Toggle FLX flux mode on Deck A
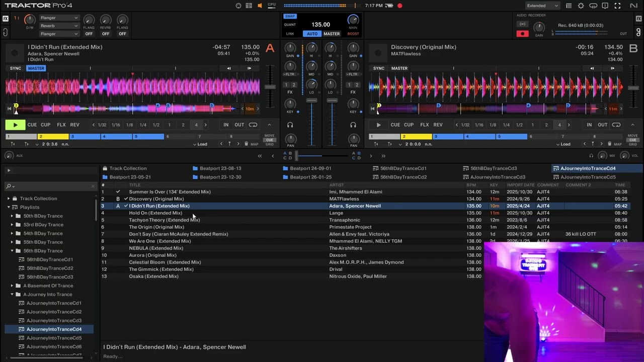This screenshot has width=644, height=362. click(x=61, y=125)
